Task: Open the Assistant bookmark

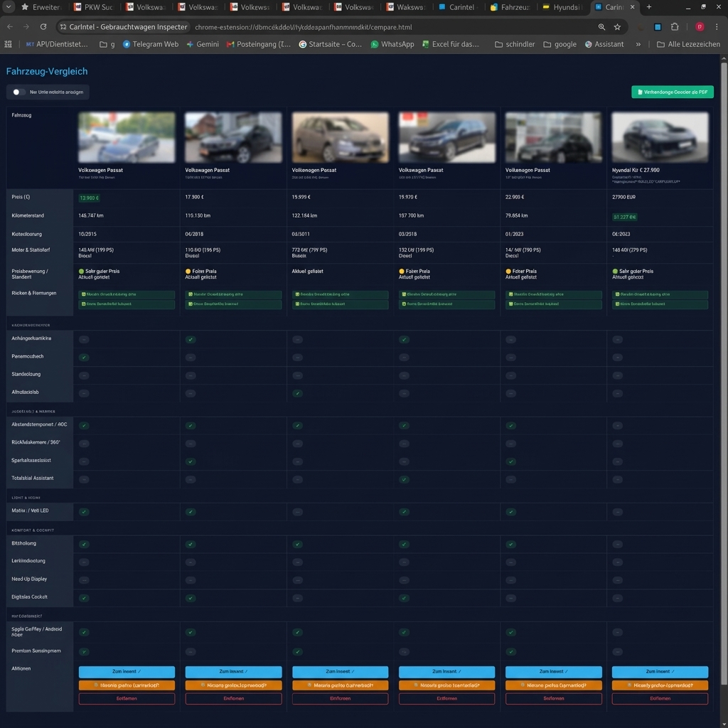Action: point(604,44)
